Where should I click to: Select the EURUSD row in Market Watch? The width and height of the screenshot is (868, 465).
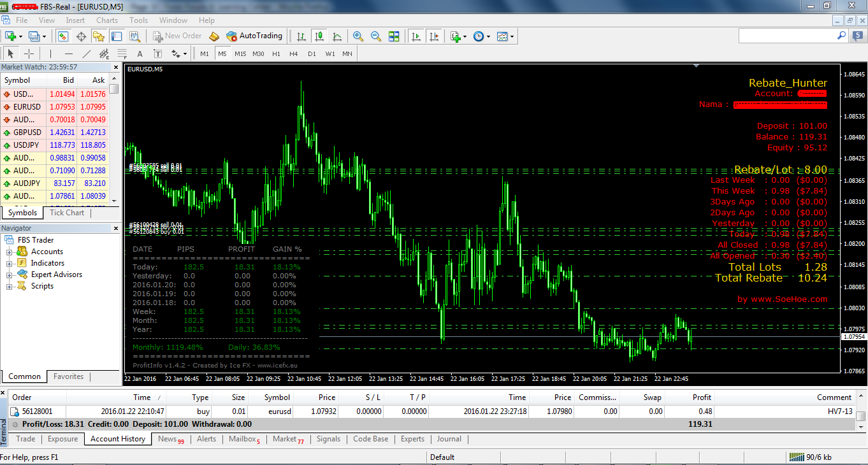point(54,107)
